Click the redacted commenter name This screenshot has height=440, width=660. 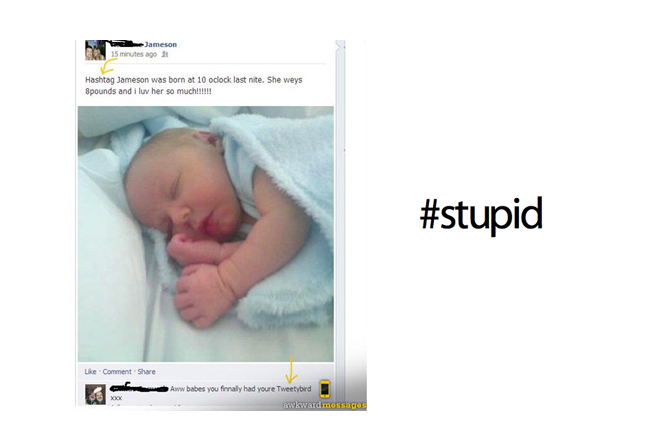click(x=139, y=388)
